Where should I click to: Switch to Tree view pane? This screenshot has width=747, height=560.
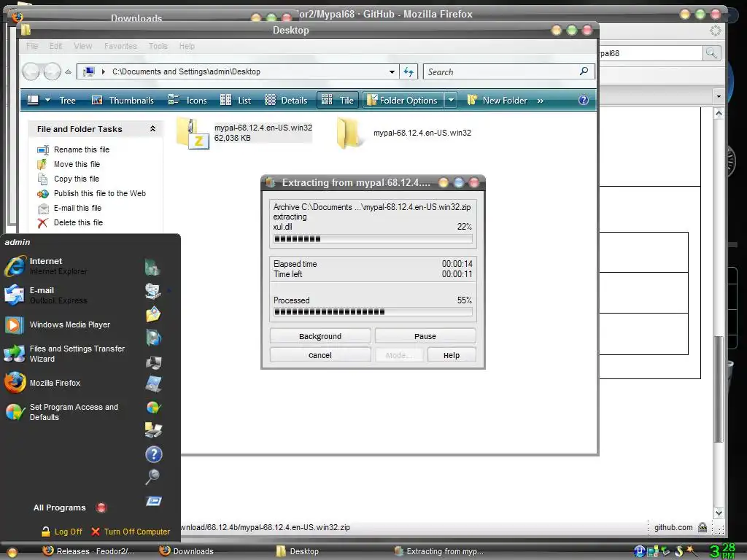click(67, 101)
